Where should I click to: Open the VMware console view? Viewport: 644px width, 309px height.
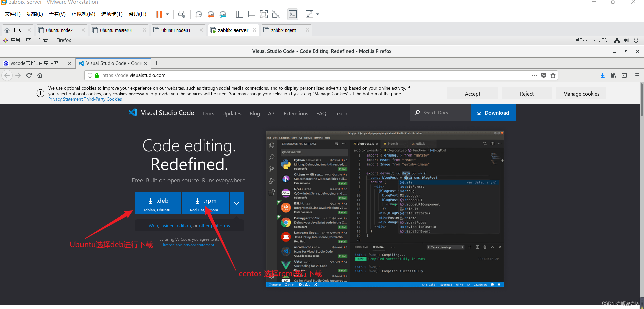click(292, 14)
